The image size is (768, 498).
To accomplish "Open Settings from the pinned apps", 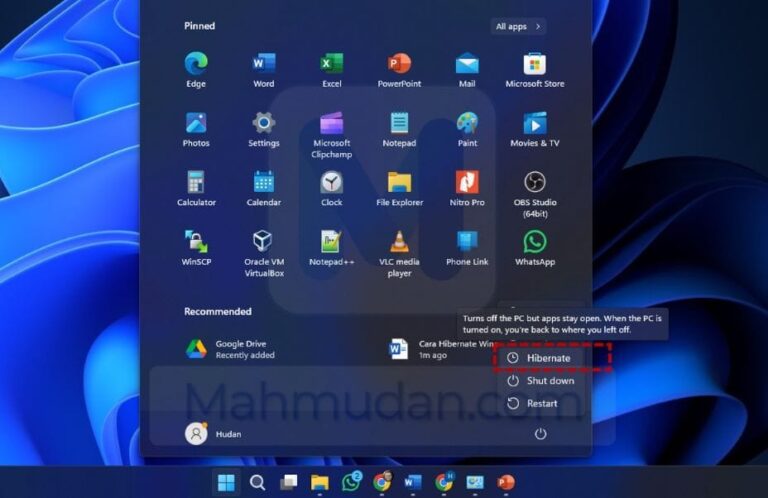I will 264,129.
